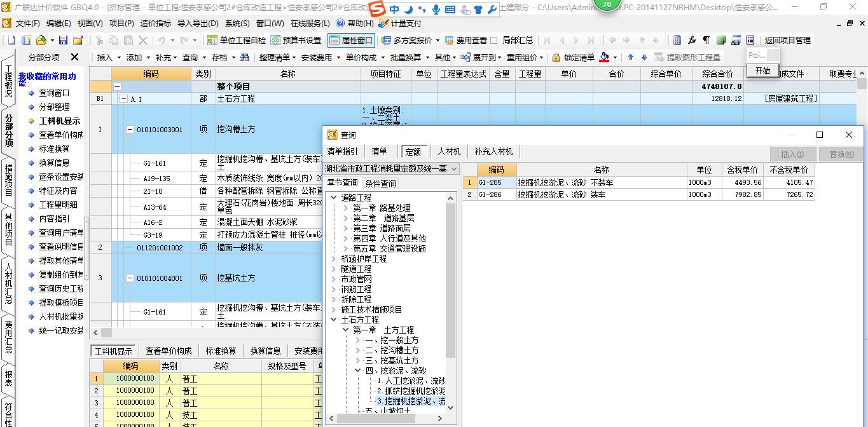
Task: Select quota row G1-286
Action: tap(638, 194)
